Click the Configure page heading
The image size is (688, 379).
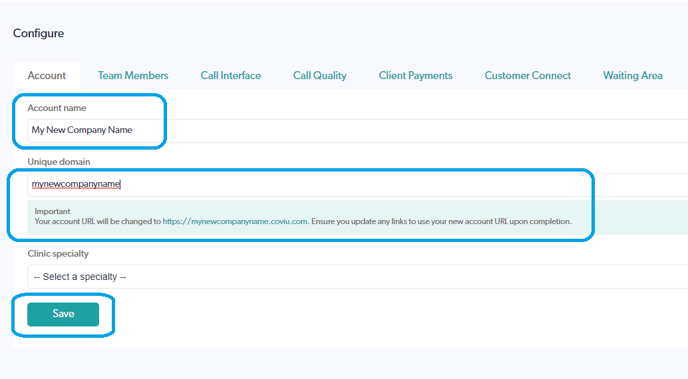(x=39, y=33)
